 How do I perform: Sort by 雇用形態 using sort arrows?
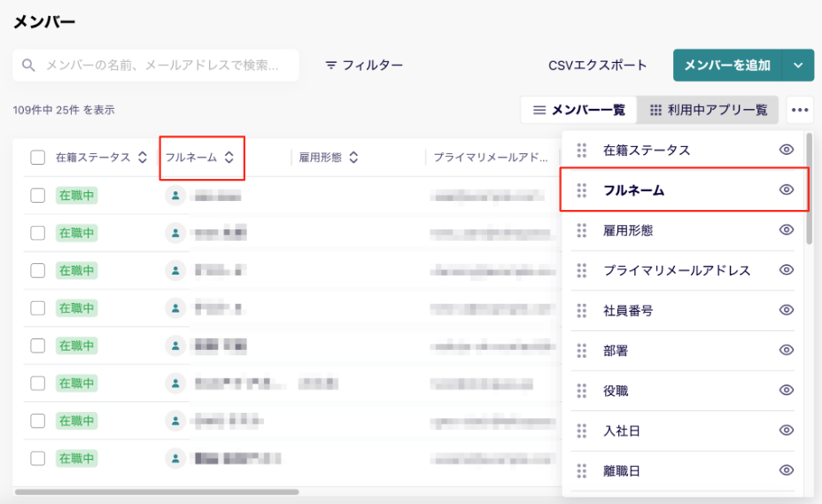[353, 158]
